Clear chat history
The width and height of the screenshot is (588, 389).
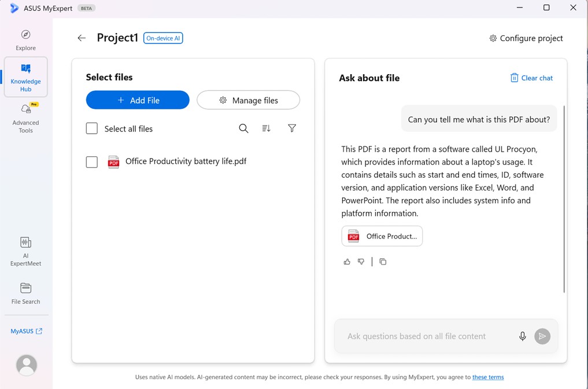click(531, 78)
